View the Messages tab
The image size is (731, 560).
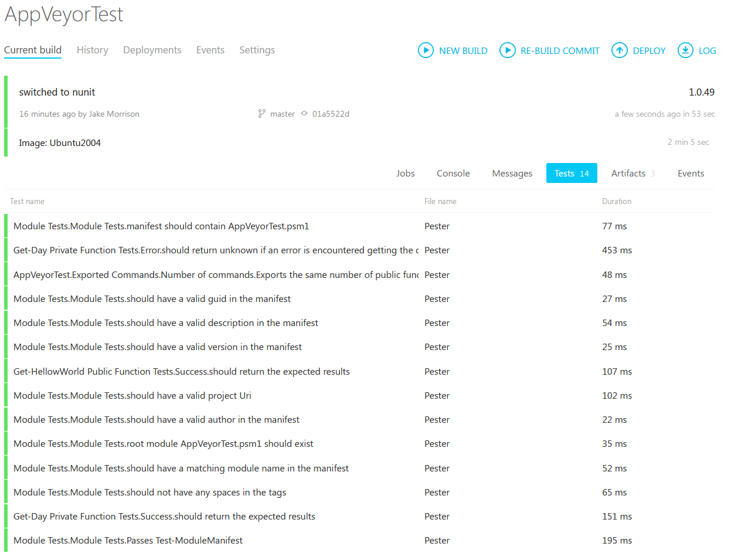point(512,173)
